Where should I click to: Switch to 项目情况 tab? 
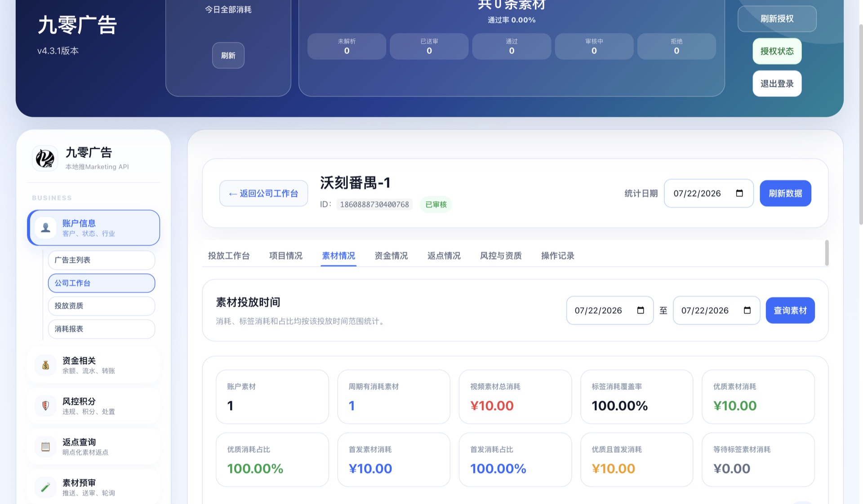(285, 256)
